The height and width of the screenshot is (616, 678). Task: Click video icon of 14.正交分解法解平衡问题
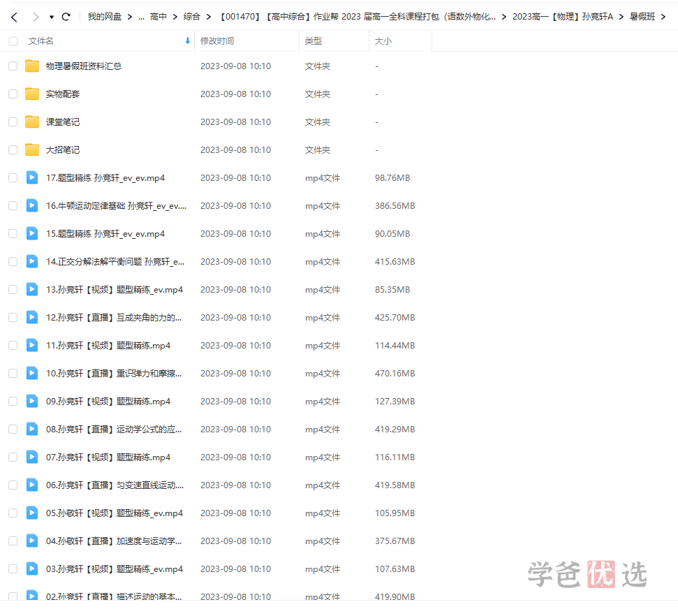(x=32, y=261)
